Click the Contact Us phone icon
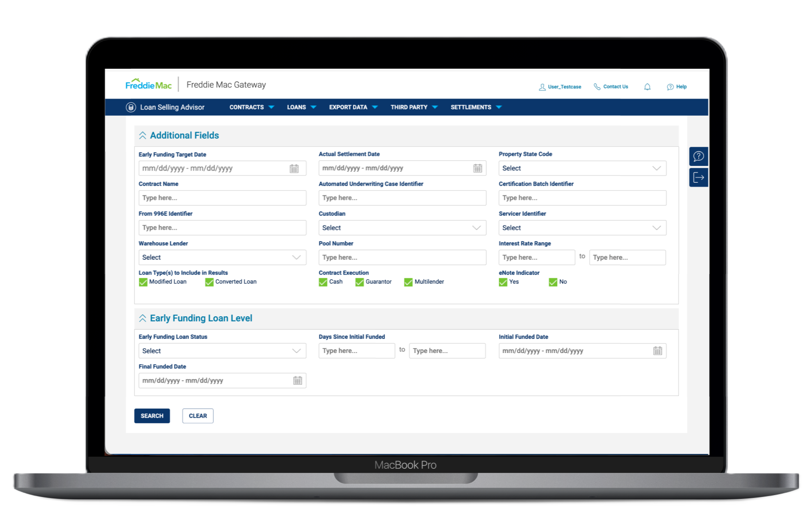Viewport: 812px width, 508px height. point(597,87)
